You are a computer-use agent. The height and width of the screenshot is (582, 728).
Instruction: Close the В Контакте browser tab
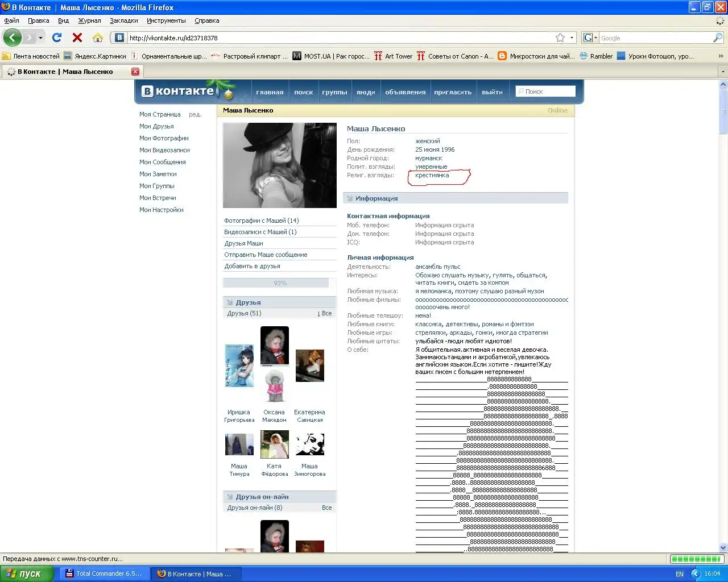coord(135,72)
